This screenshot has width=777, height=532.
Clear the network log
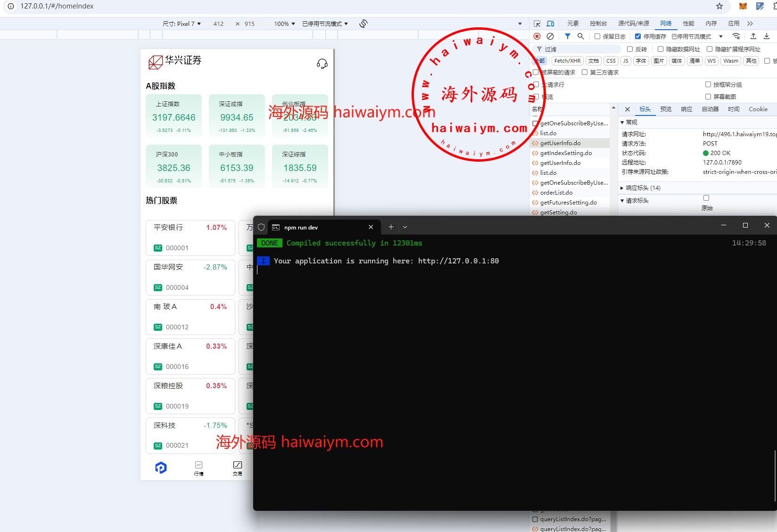click(550, 36)
